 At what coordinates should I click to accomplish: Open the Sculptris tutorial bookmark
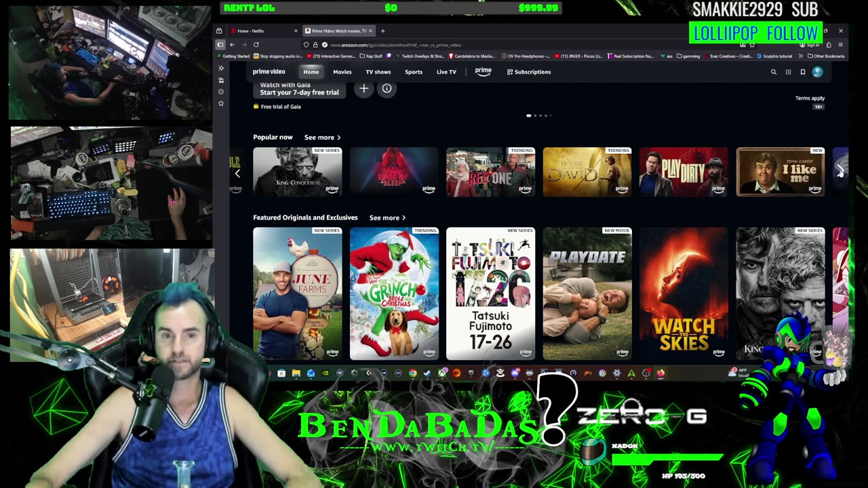point(774,56)
